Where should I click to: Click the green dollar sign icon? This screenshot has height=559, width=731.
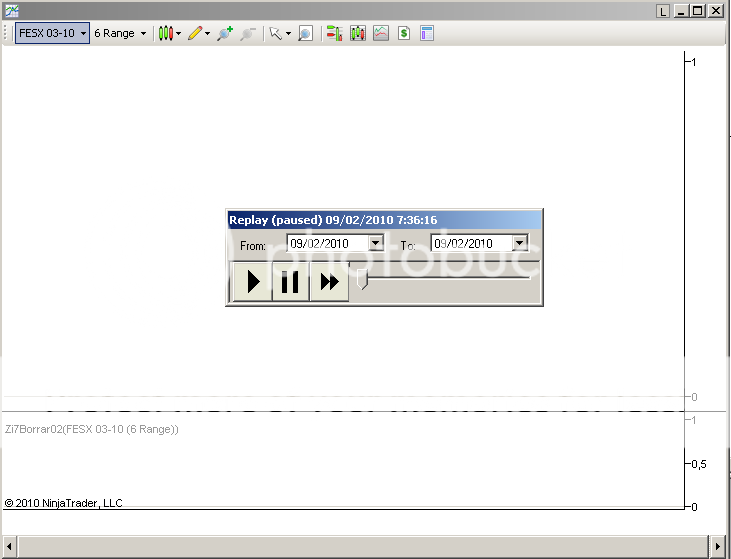tap(404, 33)
